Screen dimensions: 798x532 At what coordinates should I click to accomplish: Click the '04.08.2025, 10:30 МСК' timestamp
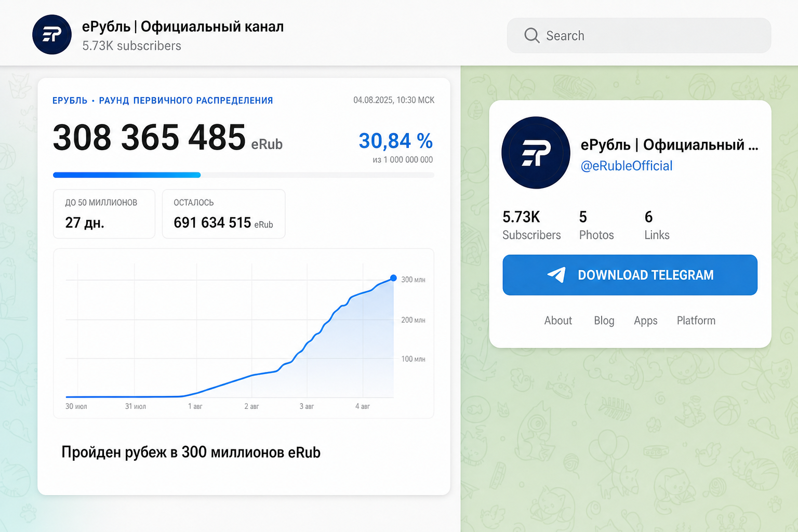pos(394,100)
